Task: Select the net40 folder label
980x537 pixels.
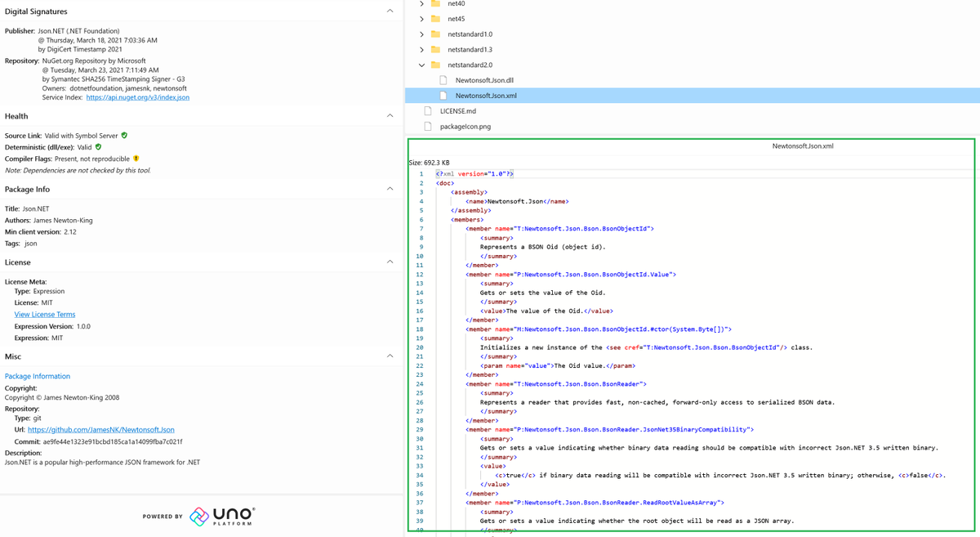Action: pyautogui.click(x=457, y=4)
